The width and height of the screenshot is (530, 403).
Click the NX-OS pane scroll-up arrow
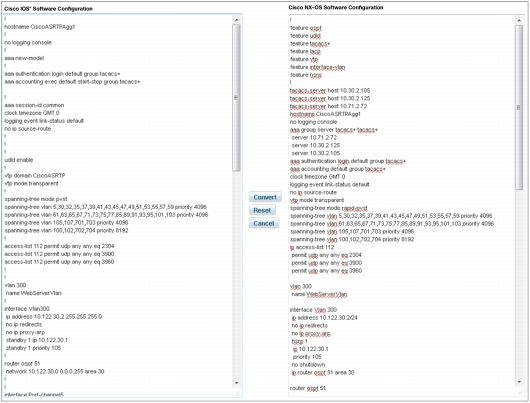click(519, 21)
